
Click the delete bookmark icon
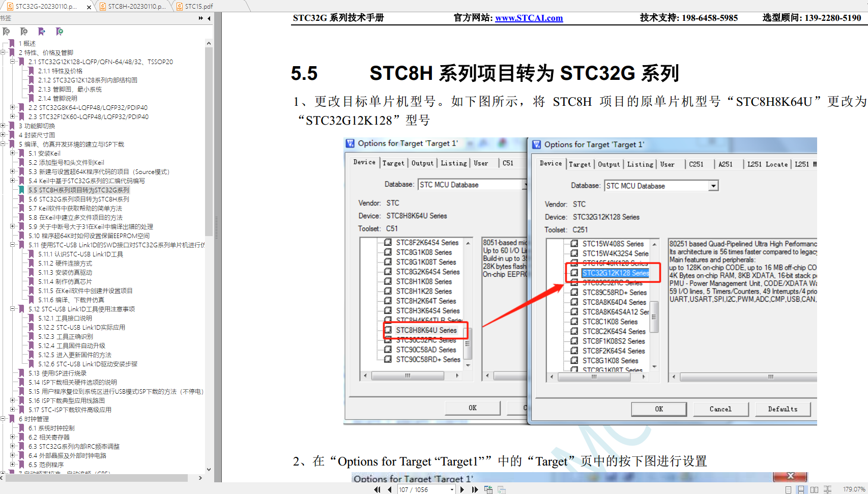coord(7,32)
